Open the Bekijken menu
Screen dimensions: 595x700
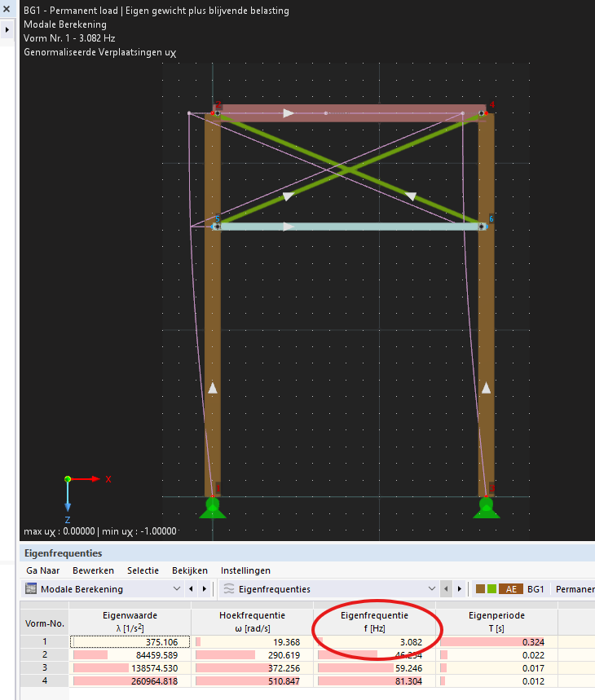(x=192, y=570)
